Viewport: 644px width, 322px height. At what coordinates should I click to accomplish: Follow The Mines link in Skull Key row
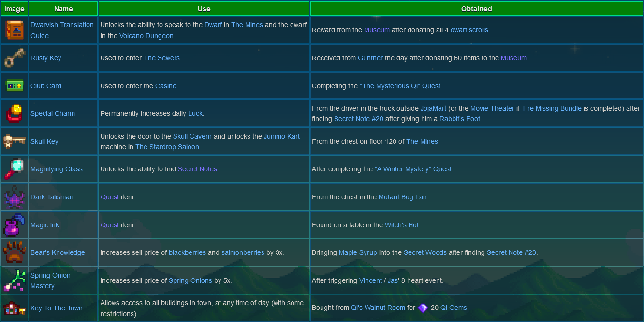tap(422, 141)
